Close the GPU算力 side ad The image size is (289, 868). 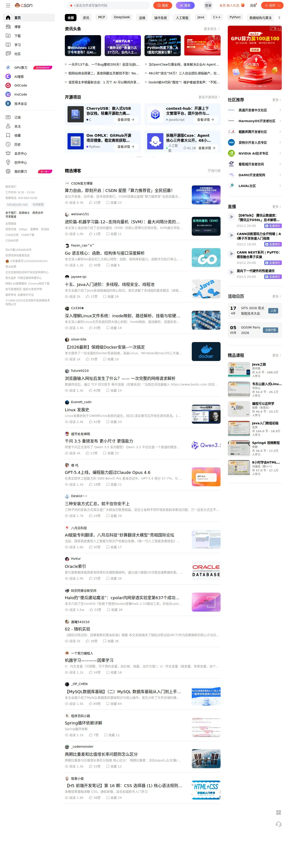[279, 29]
